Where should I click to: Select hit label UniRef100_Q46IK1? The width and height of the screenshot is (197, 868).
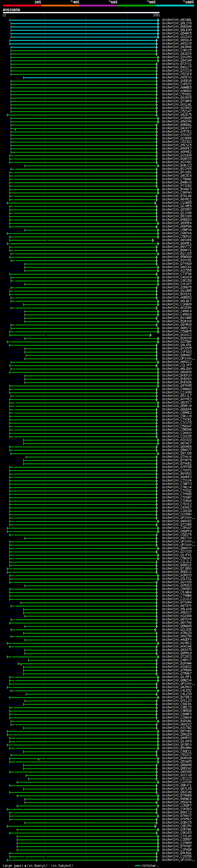point(177,267)
